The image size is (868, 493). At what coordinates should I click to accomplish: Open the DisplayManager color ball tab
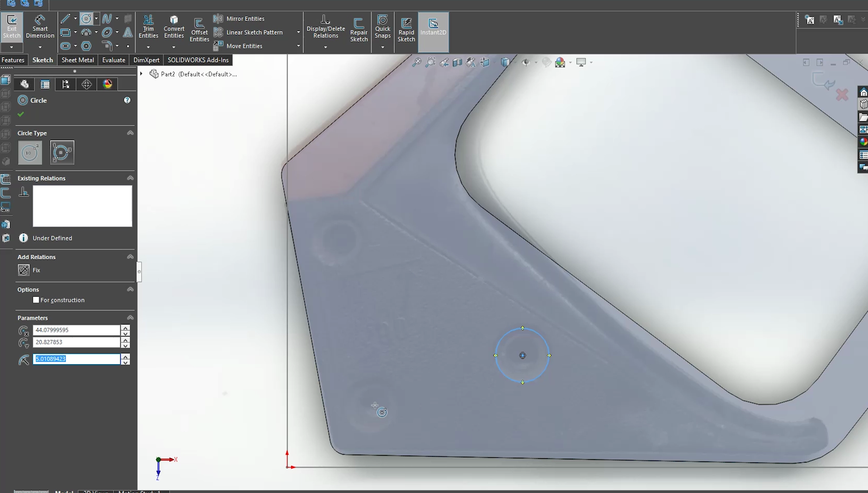point(107,84)
